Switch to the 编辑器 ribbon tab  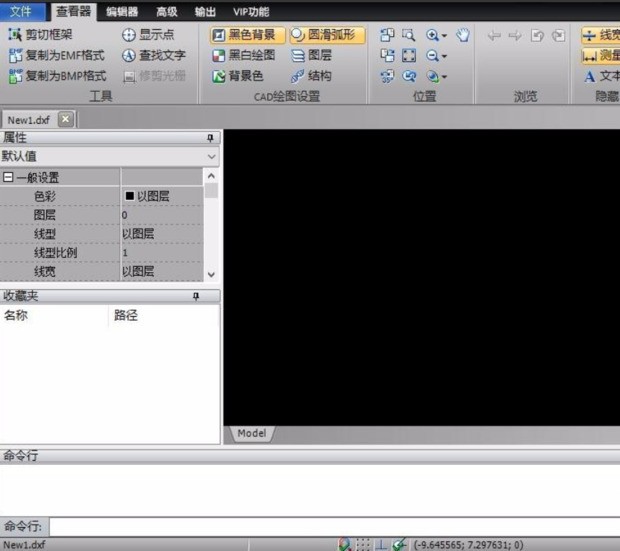pyautogui.click(x=123, y=11)
